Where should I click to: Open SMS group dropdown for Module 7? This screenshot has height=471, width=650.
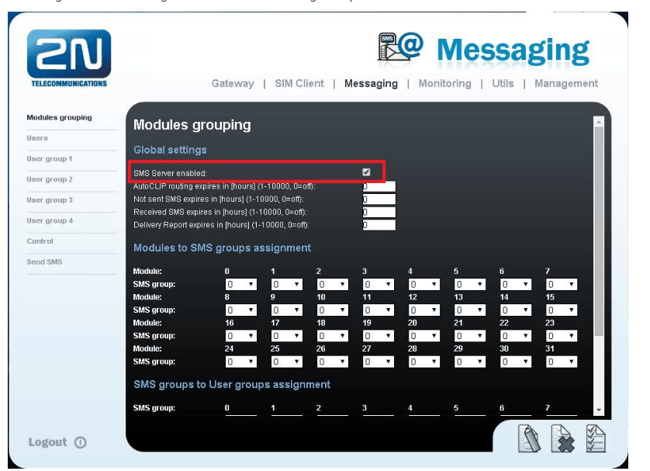click(x=561, y=284)
